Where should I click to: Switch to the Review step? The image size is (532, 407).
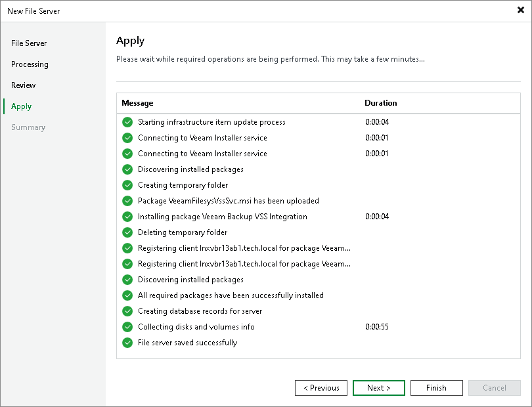[x=24, y=85]
